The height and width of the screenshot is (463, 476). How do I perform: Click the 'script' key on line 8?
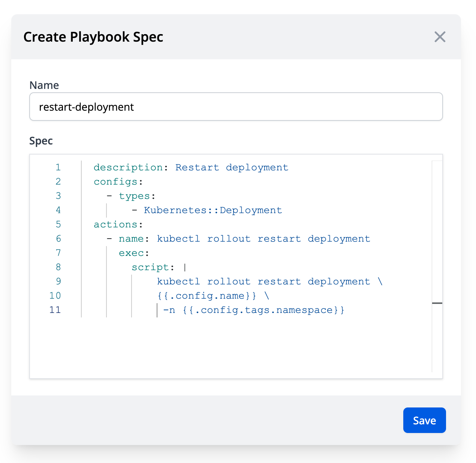(150, 267)
